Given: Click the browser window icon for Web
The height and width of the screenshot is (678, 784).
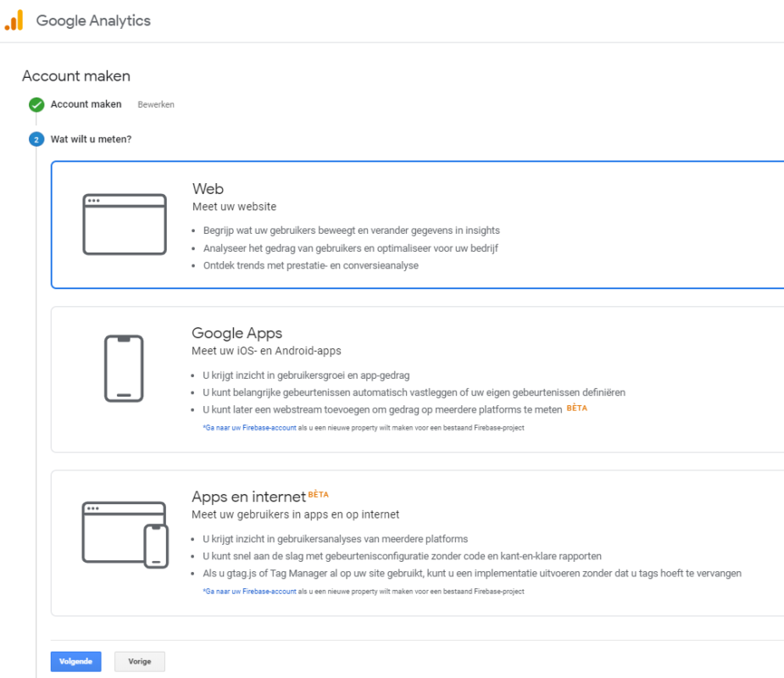Looking at the screenshot, I should [125, 225].
